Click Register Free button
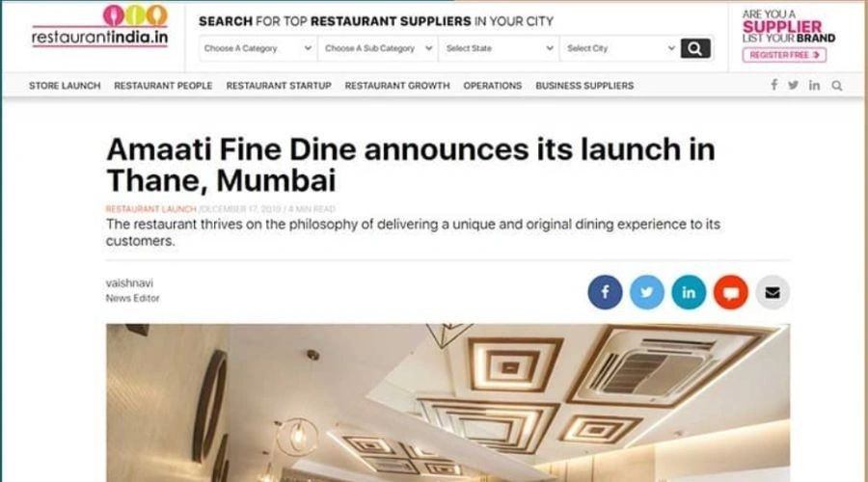This screenshot has width=868, height=482. pos(784,55)
